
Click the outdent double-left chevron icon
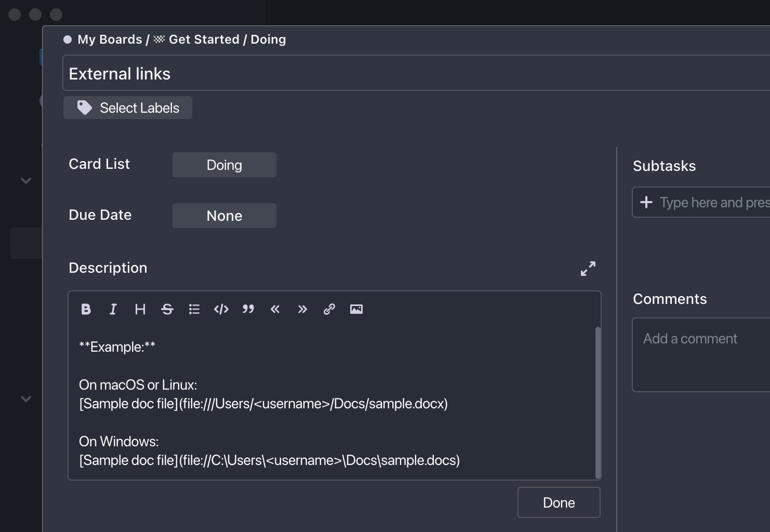(x=275, y=309)
